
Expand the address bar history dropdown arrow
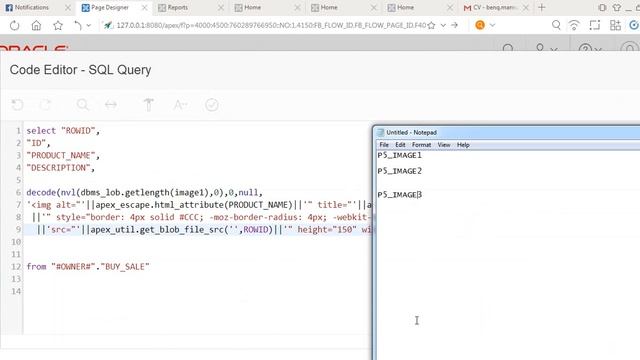[443, 25]
